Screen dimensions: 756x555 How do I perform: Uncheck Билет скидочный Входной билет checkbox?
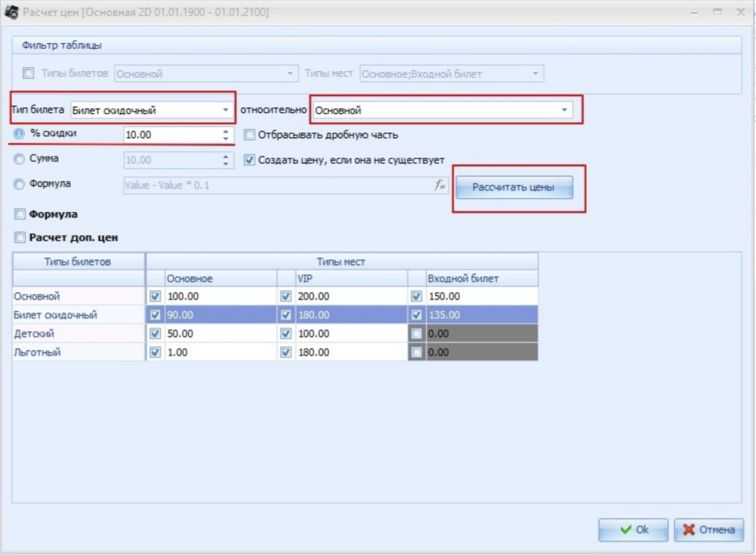click(416, 315)
